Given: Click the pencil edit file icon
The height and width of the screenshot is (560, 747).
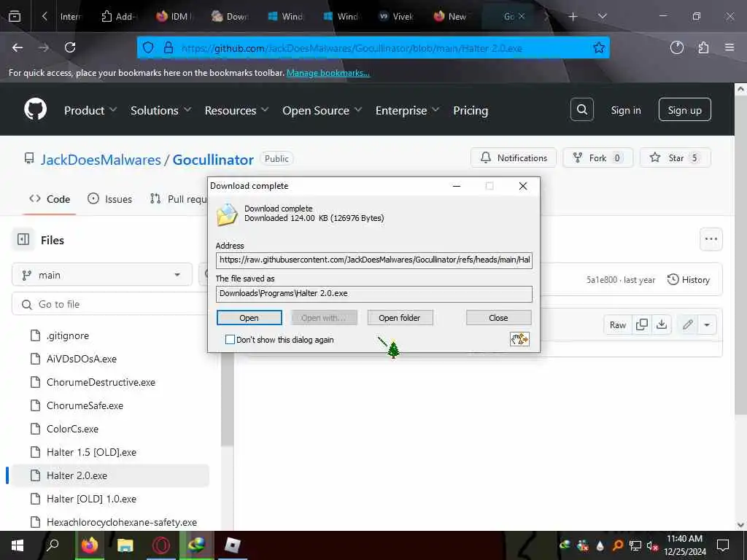Looking at the screenshot, I should 687,324.
